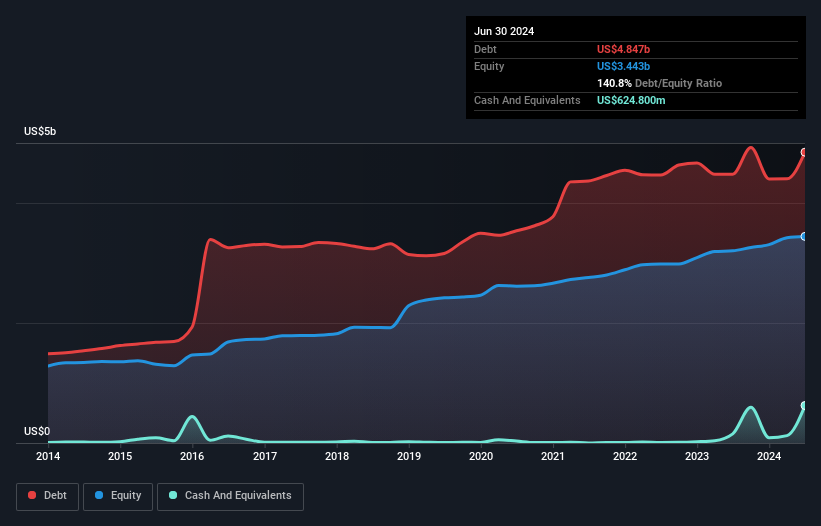Select the red Debt endpoint marker on the chart

[x=804, y=152]
